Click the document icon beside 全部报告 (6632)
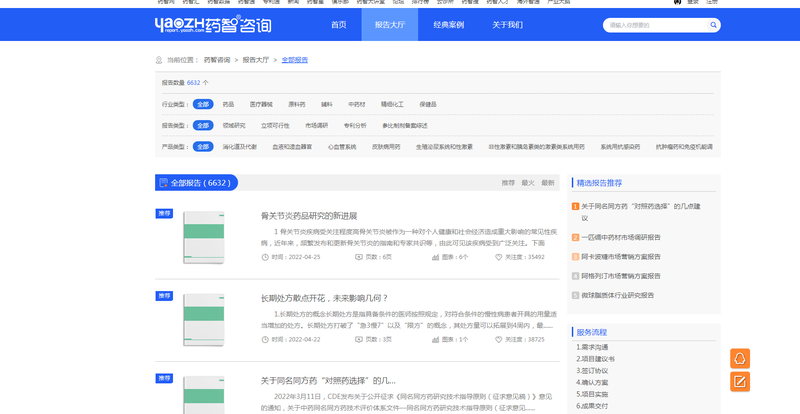800x414 pixels. click(163, 183)
